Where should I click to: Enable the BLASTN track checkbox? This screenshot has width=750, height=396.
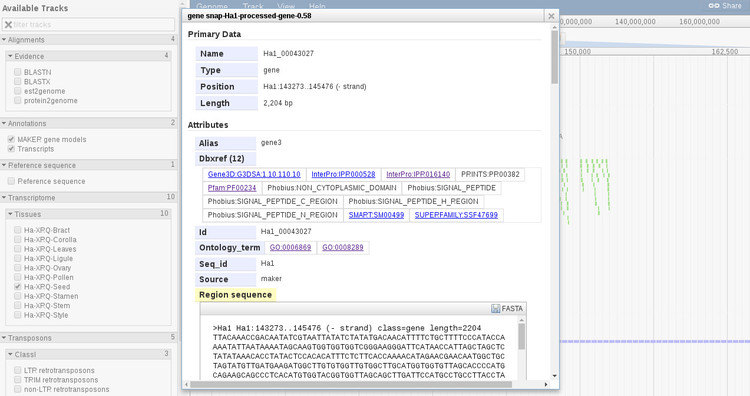18,72
